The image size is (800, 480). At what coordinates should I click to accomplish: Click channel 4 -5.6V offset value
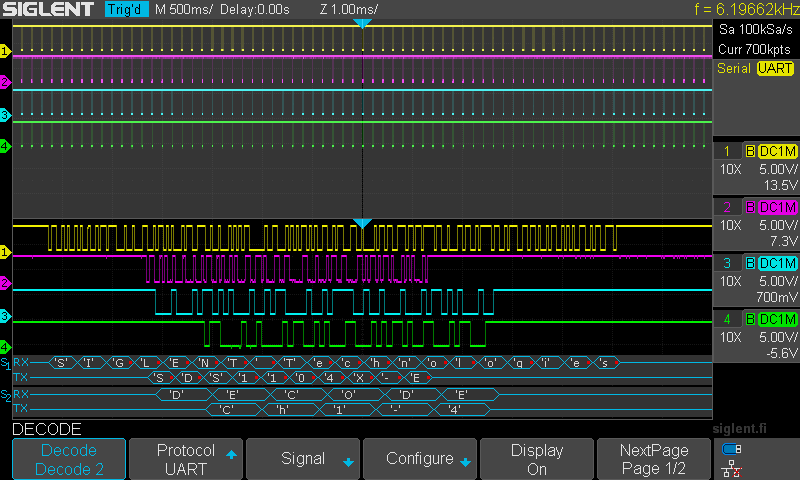tap(780, 353)
